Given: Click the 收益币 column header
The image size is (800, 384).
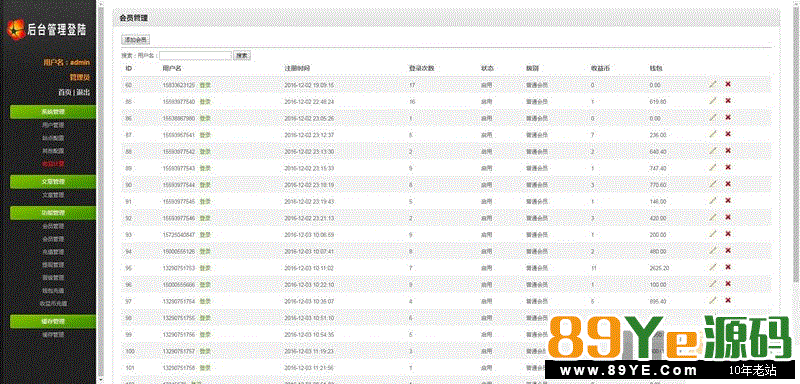Looking at the screenshot, I should (x=600, y=68).
